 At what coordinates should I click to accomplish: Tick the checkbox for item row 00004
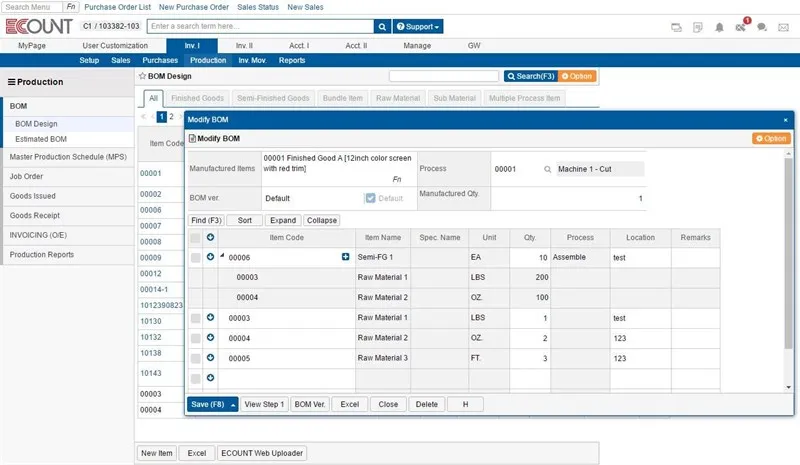coord(195,337)
